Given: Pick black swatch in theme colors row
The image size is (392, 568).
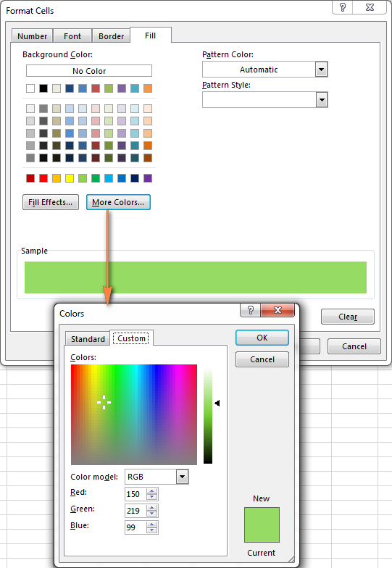Looking at the screenshot, I should [x=43, y=88].
